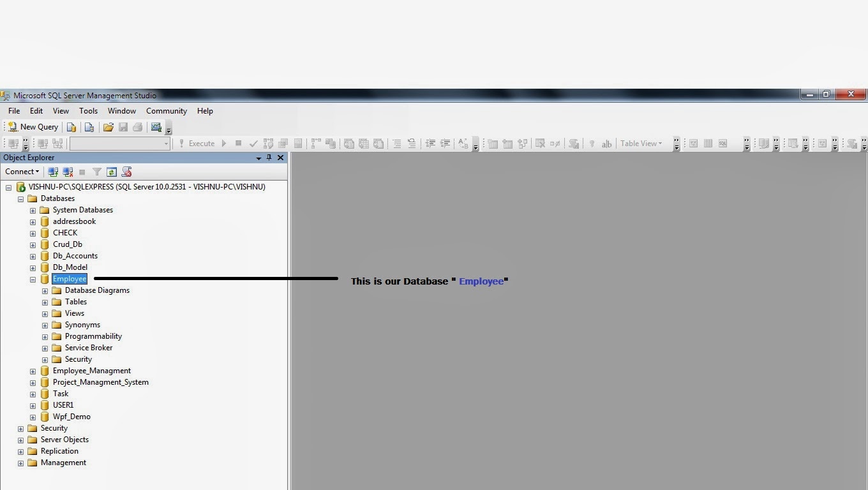Select the Results to Text icon
The width and height of the screenshot is (868, 490).
(349, 144)
